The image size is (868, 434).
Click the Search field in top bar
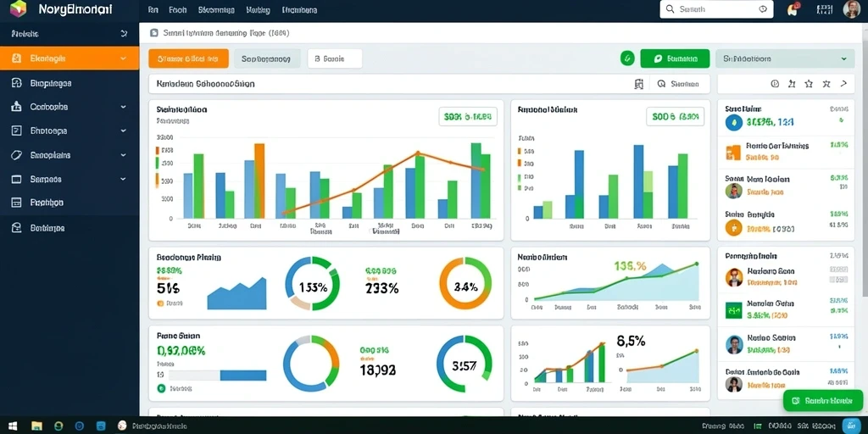point(716,8)
